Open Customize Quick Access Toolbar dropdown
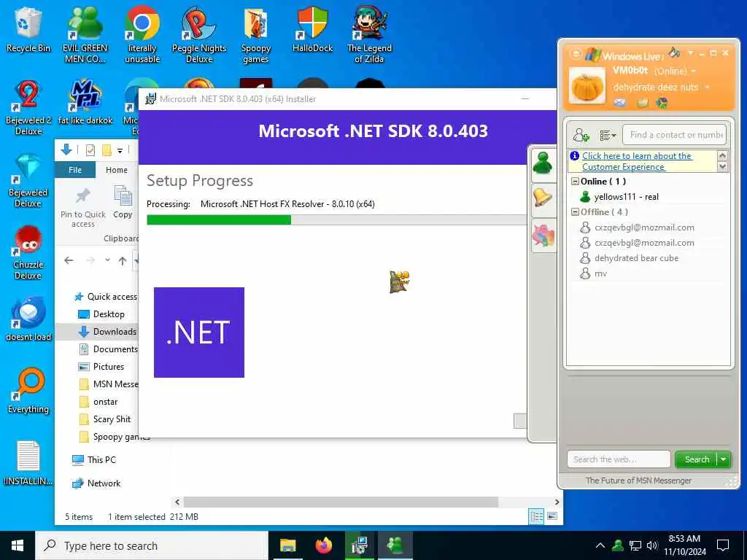 click(120, 151)
